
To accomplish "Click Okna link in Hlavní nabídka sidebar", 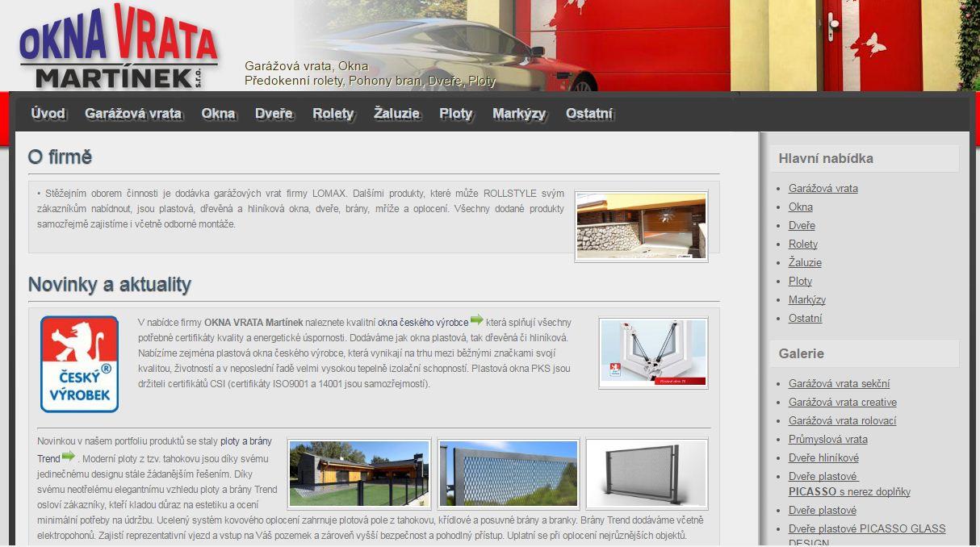I will tap(801, 207).
